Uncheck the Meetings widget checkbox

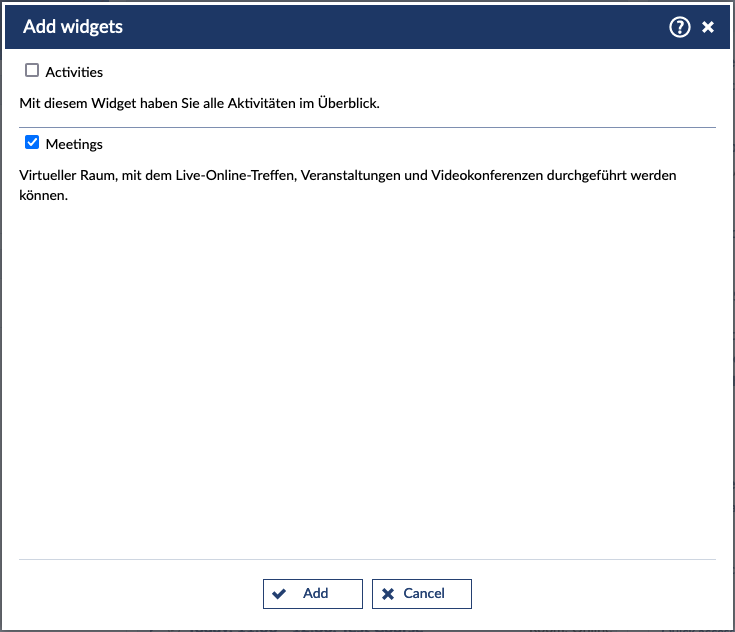[x=32, y=143]
